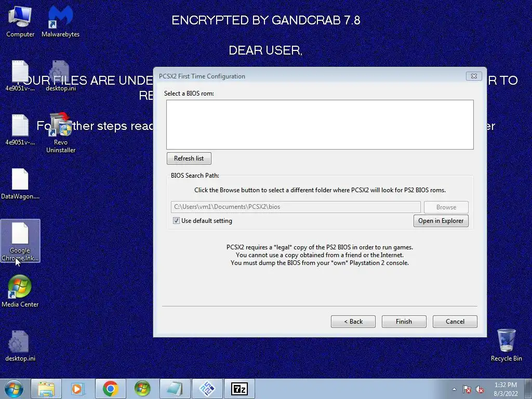
Task: Open the Action Center flag icon
Action: [467, 390]
